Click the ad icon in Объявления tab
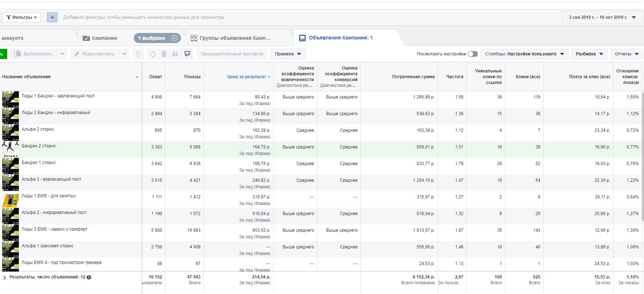644x294 pixels. pos(302,38)
